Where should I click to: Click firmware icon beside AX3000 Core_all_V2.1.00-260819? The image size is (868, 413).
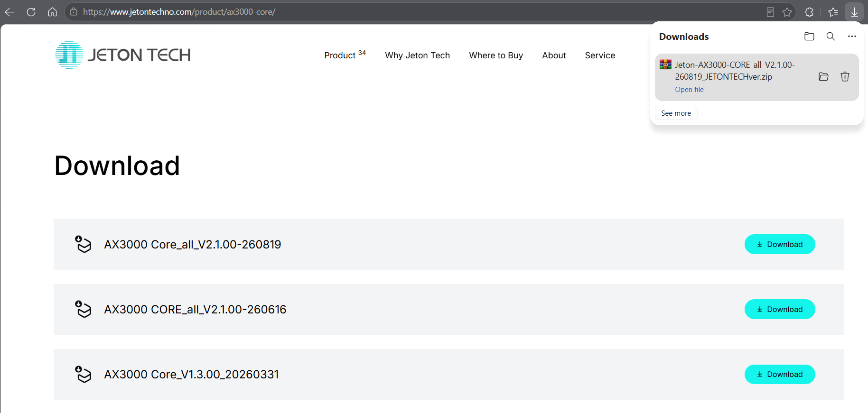pyautogui.click(x=83, y=244)
